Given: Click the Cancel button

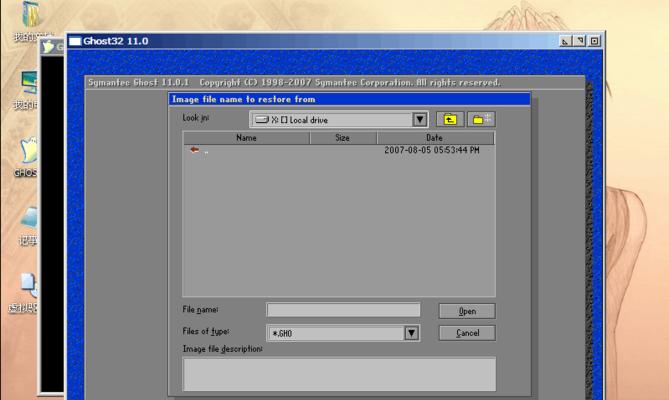Looking at the screenshot, I should (467, 333).
